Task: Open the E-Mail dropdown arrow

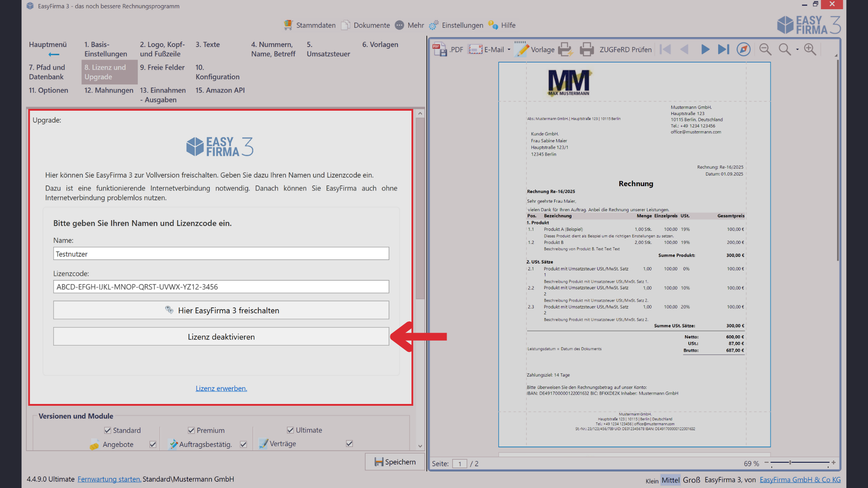Action: click(x=509, y=50)
